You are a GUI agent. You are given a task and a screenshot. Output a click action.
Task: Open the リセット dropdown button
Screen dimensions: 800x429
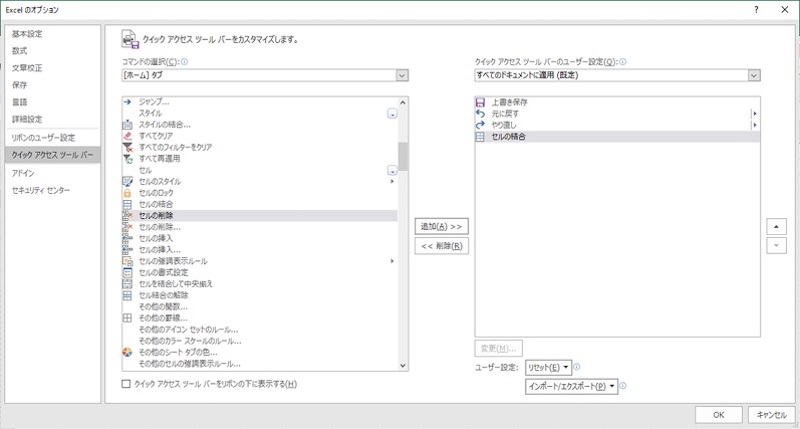coord(548,367)
